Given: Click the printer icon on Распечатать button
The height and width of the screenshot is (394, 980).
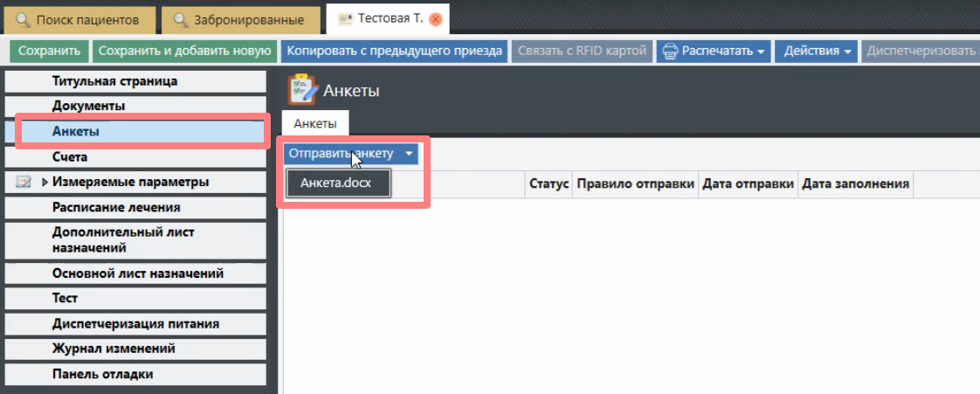Looking at the screenshot, I should coord(671,52).
